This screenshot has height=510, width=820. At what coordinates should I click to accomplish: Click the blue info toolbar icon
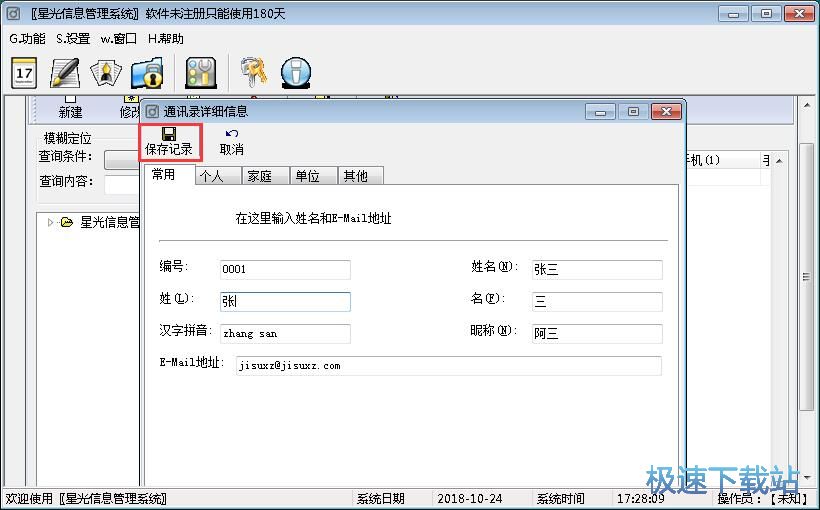point(296,73)
